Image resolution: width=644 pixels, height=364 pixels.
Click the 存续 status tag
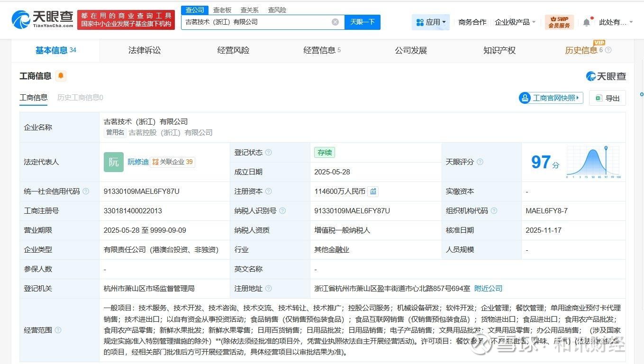coord(325,153)
